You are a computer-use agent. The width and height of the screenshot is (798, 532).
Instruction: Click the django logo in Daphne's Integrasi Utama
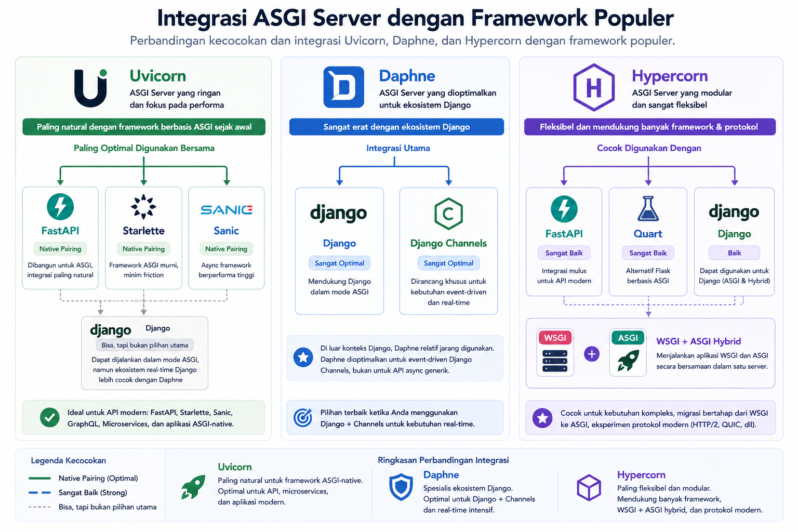click(339, 213)
